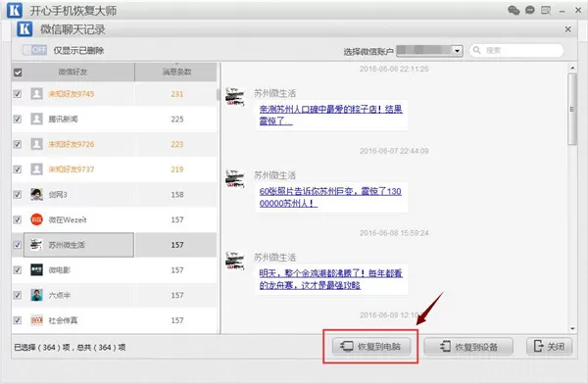The width and height of the screenshot is (588, 384).
Task: Uncheck the 社会传真 checkbox
Action: [x=18, y=320]
